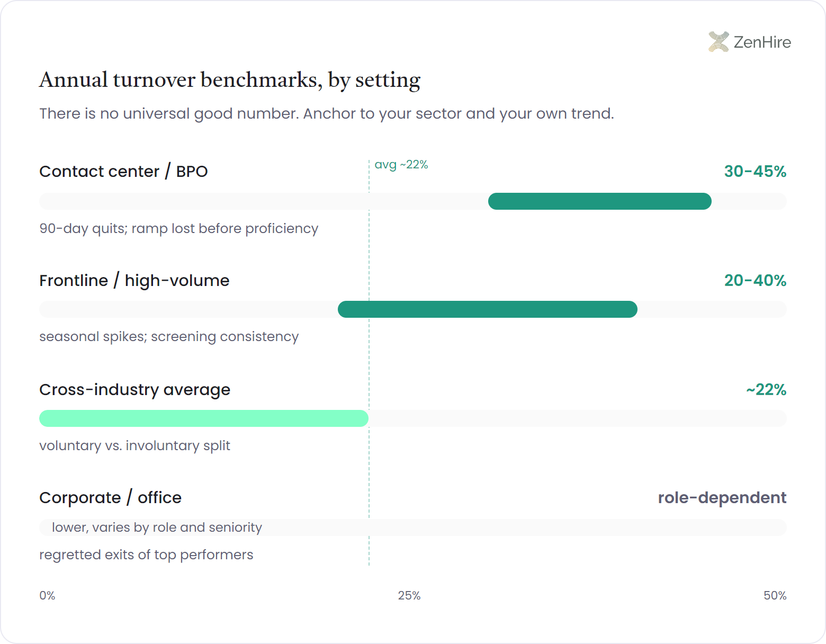The height and width of the screenshot is (644, 826).
Task: Click the light green cross-industry average bar
Action: pyautogui.click(x=204, y=418)
